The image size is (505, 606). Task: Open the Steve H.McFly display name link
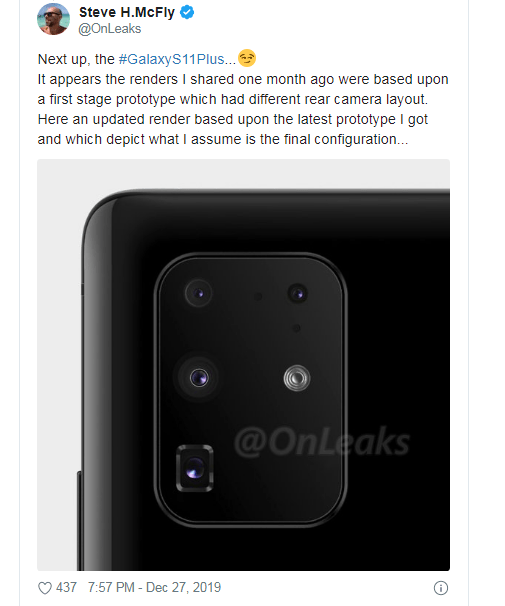[127, 12]
